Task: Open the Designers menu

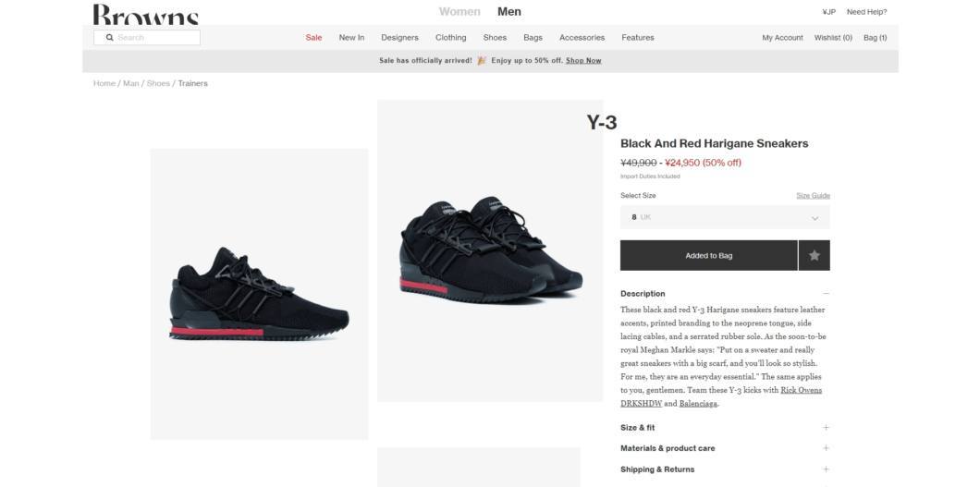Action: pos(399,38)
